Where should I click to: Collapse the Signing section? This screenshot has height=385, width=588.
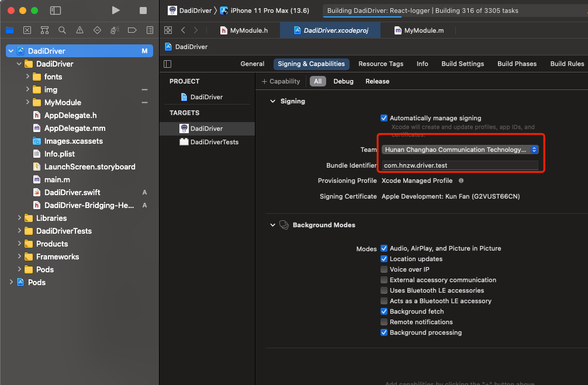(272, 101)
